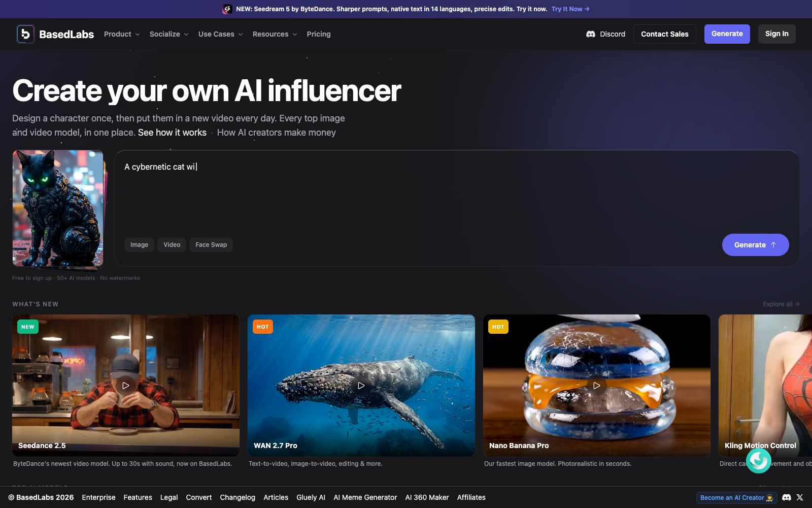The image size is (812, 508).
Task: Open the Discord icon in header
Action: tap(591, 34)
